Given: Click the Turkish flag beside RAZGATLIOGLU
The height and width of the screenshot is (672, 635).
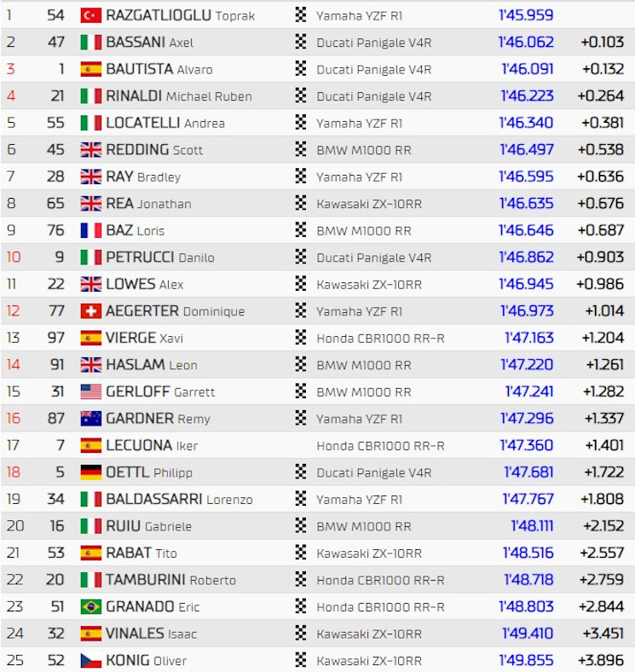Looking at the screenshot, I should [x=91, y=15].
